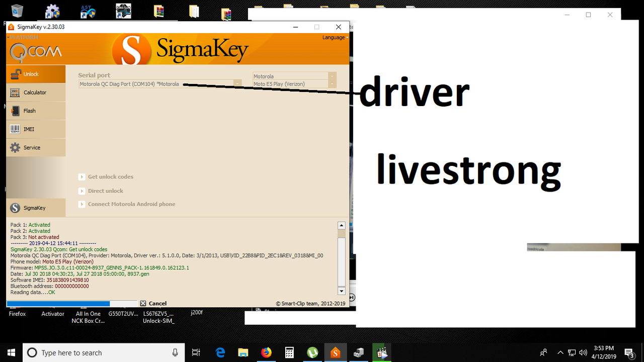Click the SigmaKey logo in the header
This screenshot has height=362, width=644.
(132, 49)
